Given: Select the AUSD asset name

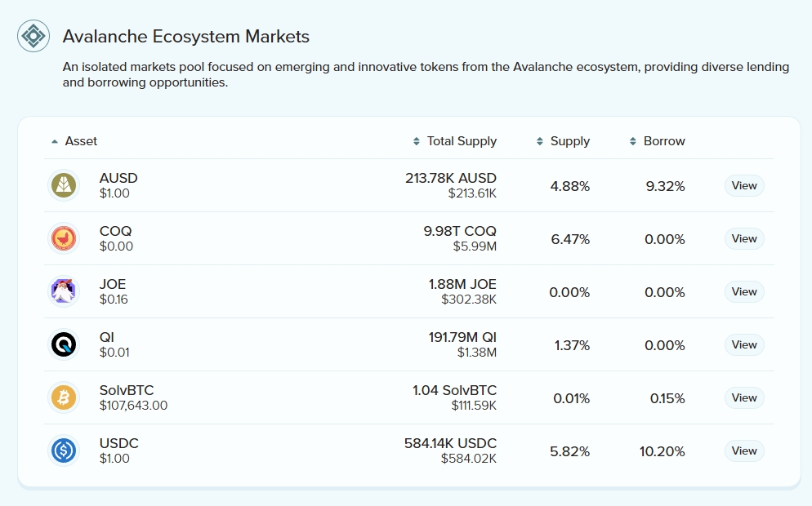Looking at the screenshot, I should [x=118, y=178].
